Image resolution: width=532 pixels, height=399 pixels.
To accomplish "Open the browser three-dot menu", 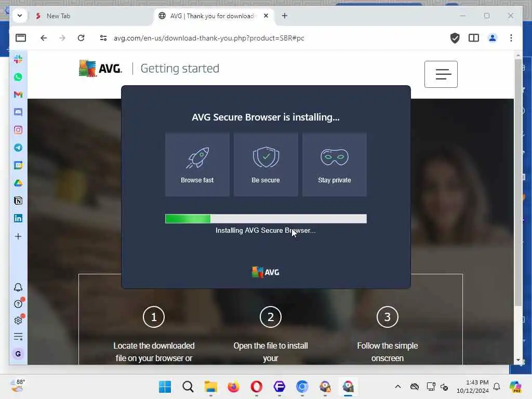I will tap(511, 37).
